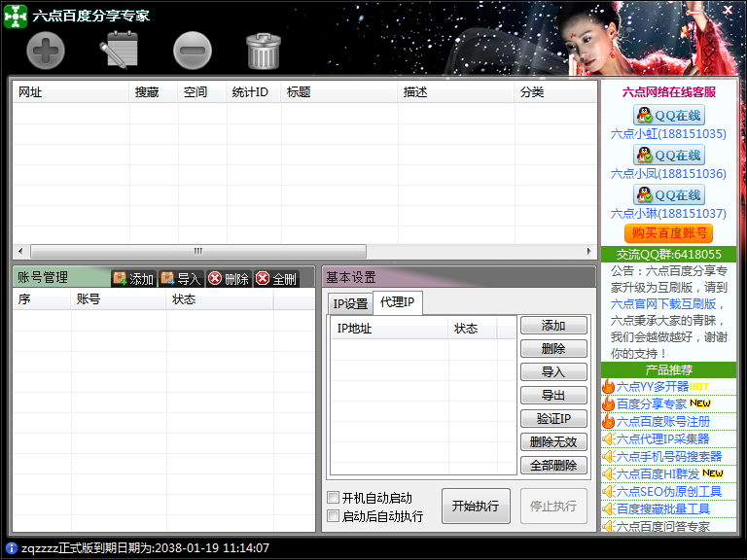Click the 导入 account import icon
747x560 pixels.
coord(180,279)
